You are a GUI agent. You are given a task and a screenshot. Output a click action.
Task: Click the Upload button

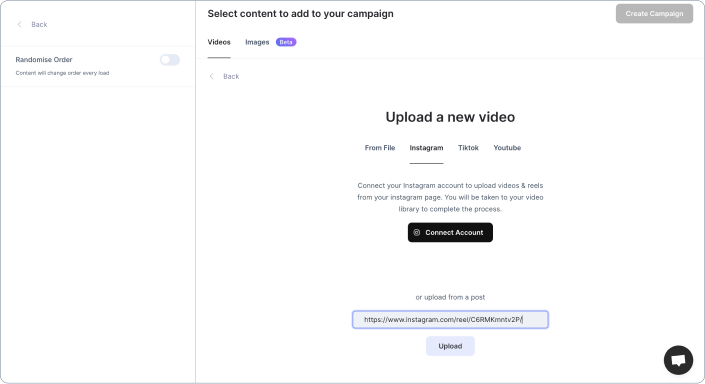[450, 346]
